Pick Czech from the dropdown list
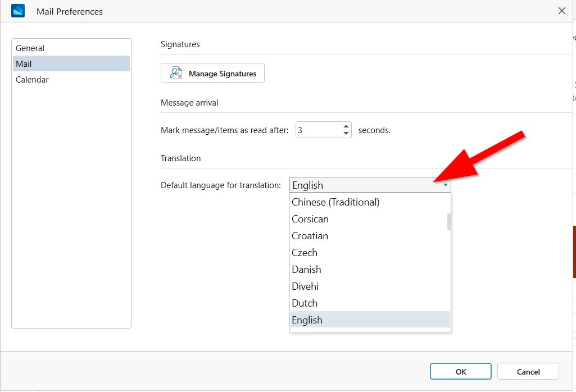 (x=305, y=253)
